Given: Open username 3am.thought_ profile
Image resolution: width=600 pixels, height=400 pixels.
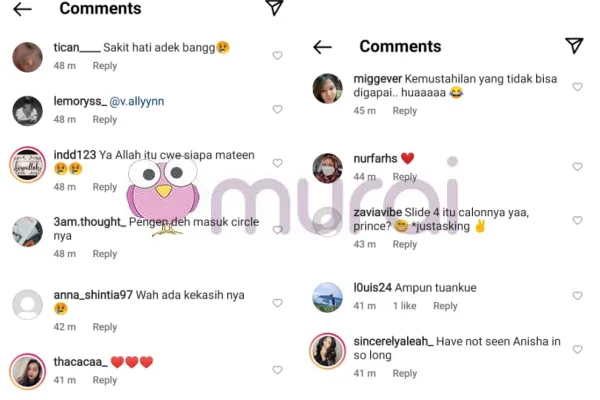Looking at the screenshot, I should tap(90, 222).
